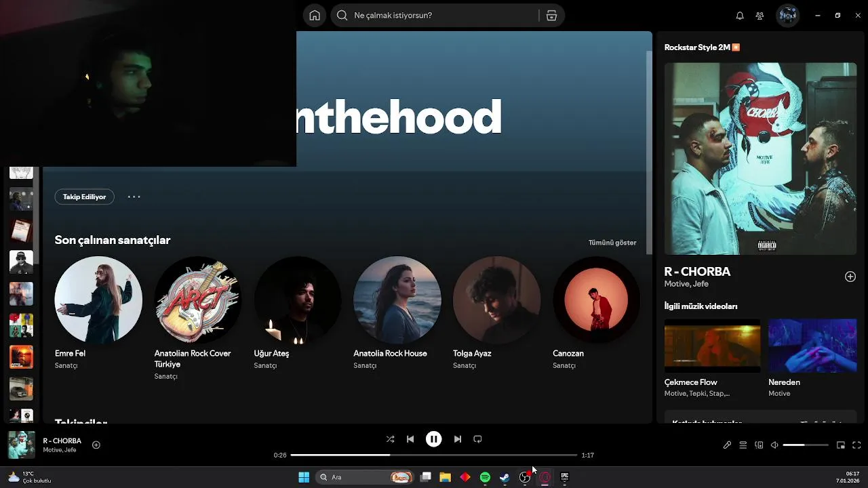
Task: Open Canozan artist card
Action: [x=597, y=313]
